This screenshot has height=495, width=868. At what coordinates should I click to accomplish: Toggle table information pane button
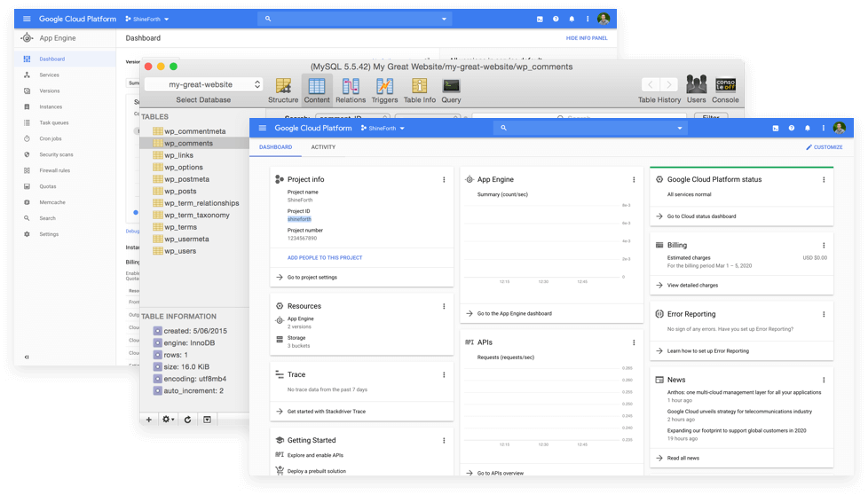coord(207,420)
